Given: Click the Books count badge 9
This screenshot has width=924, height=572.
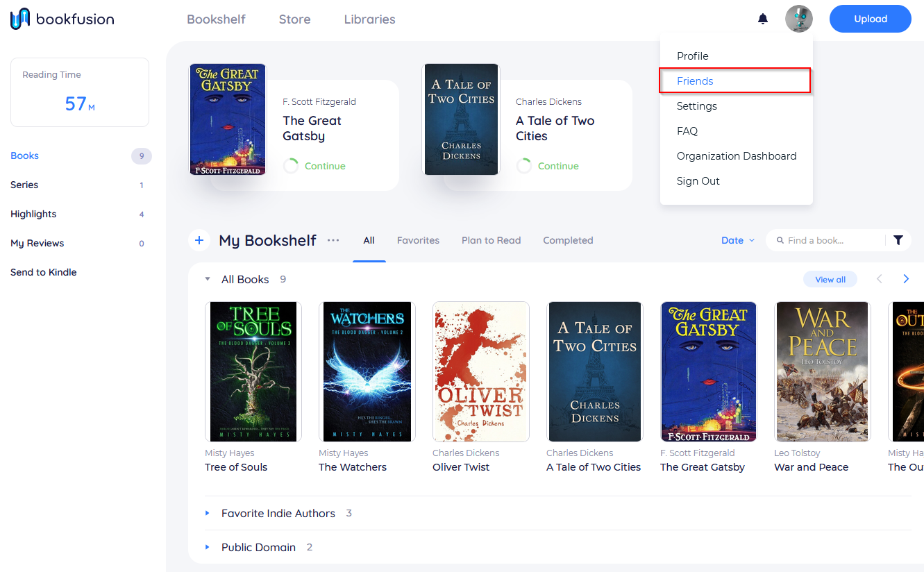Looking at the screenshot, I should [142, 156].
